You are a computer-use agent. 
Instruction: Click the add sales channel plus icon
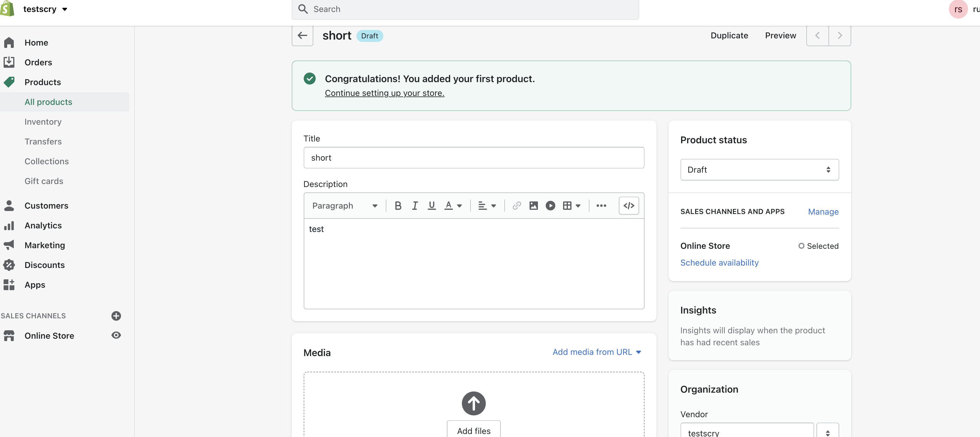point(116,316)
